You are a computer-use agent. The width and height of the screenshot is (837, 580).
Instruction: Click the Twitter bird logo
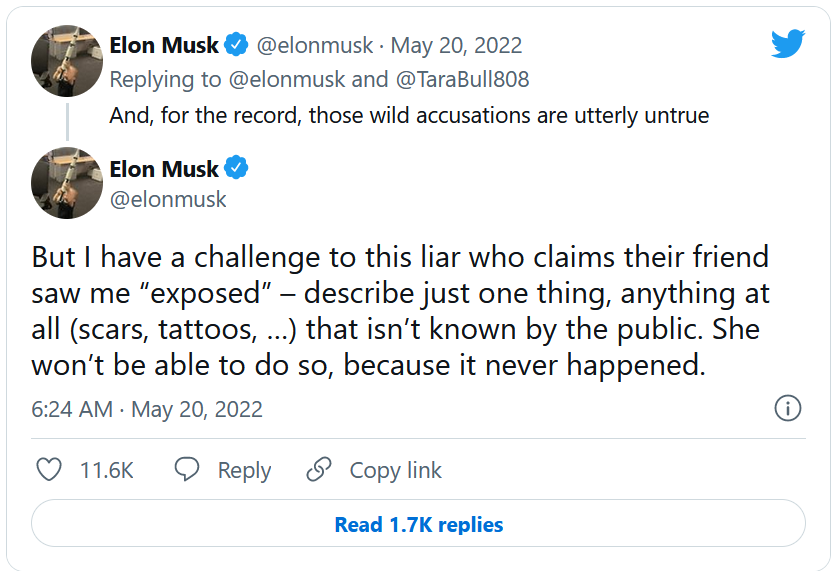788,44
